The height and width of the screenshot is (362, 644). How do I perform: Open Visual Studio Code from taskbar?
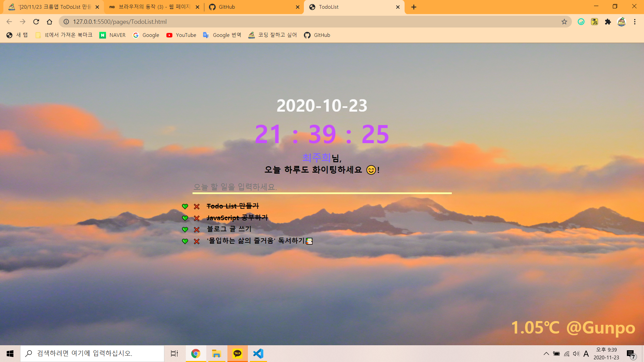pos(258,354)
